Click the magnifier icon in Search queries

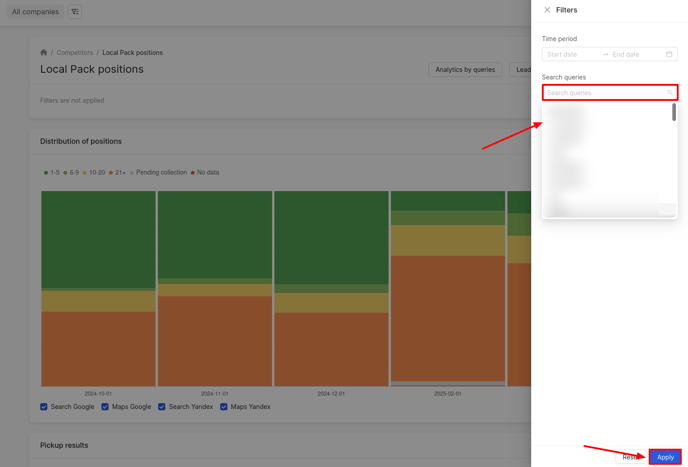pyautogui.click(x=670, y=93)
